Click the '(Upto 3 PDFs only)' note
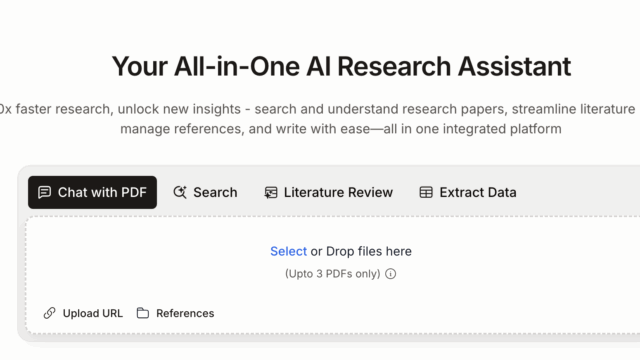The width and height of the screenshot is (640, 360). coord(333,273)
